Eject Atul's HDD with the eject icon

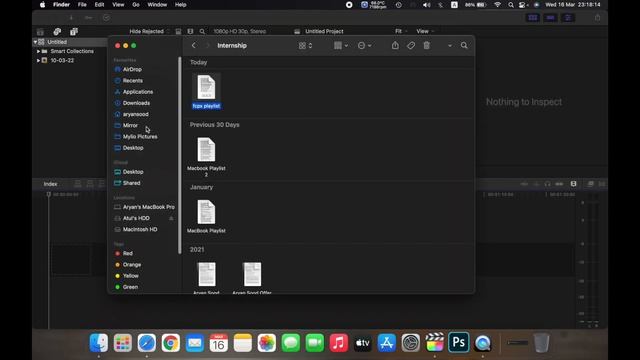[171, 218]
